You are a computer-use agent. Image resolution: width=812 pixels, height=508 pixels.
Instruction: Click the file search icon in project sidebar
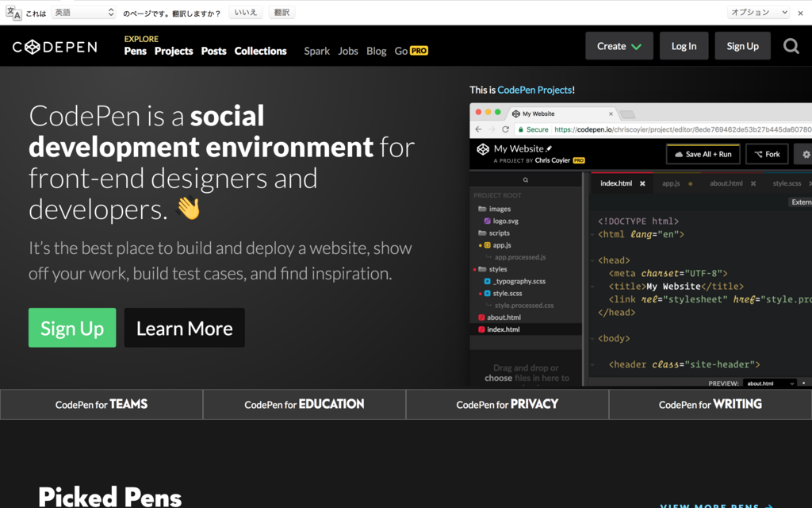pos(526,180)
